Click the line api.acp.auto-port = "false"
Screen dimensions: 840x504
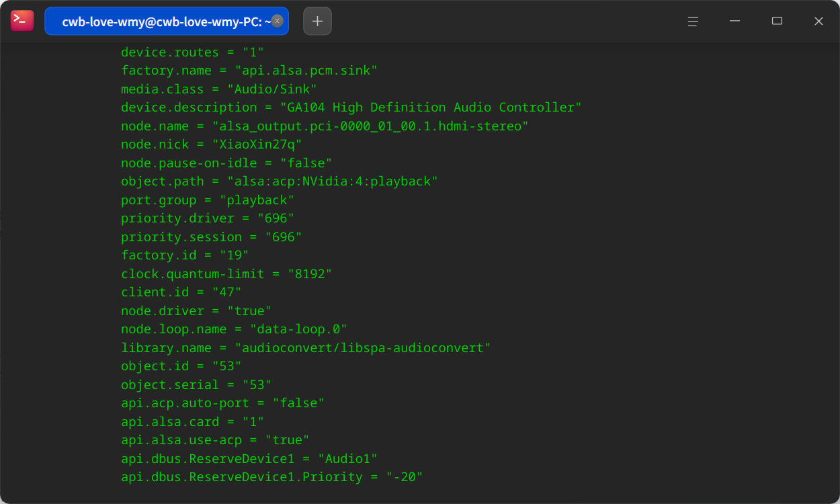tap(223, 403)
